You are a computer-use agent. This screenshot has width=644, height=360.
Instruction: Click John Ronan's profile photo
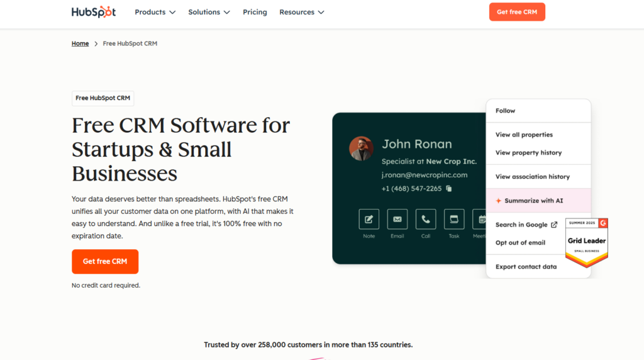tap(362, 149)
